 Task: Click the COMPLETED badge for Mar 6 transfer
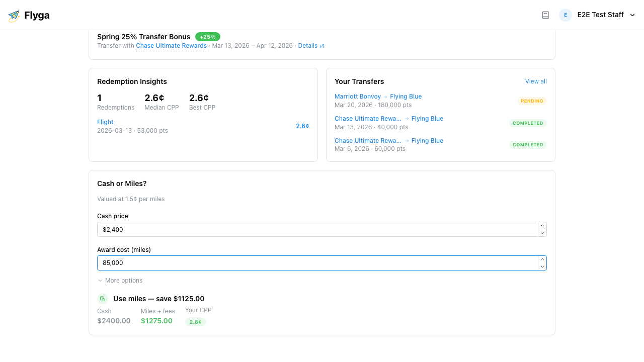click(x=528, y=145)
